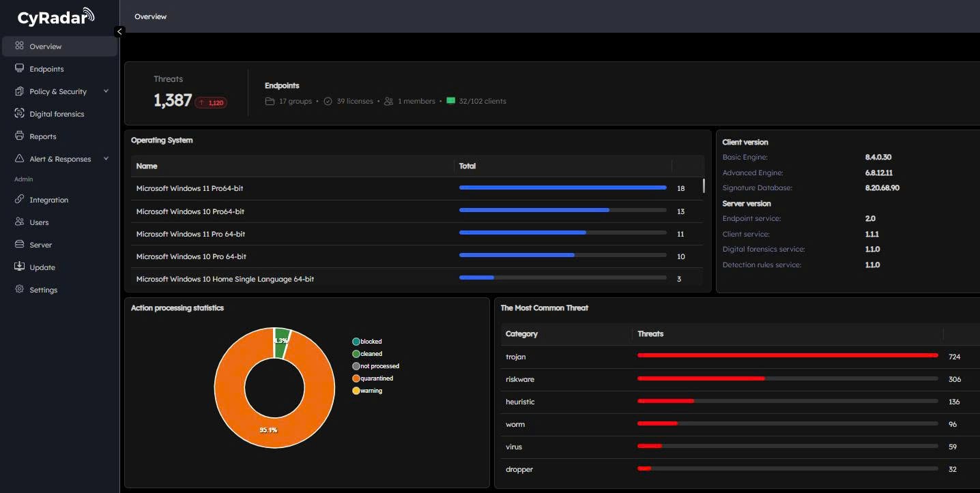Click the Reports printer icon
980x493 pixels.
(19, 136)
